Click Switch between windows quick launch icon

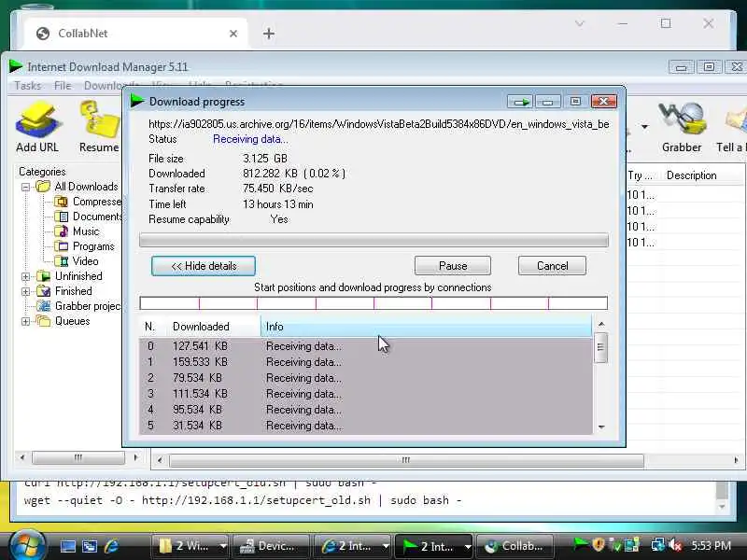90,546
